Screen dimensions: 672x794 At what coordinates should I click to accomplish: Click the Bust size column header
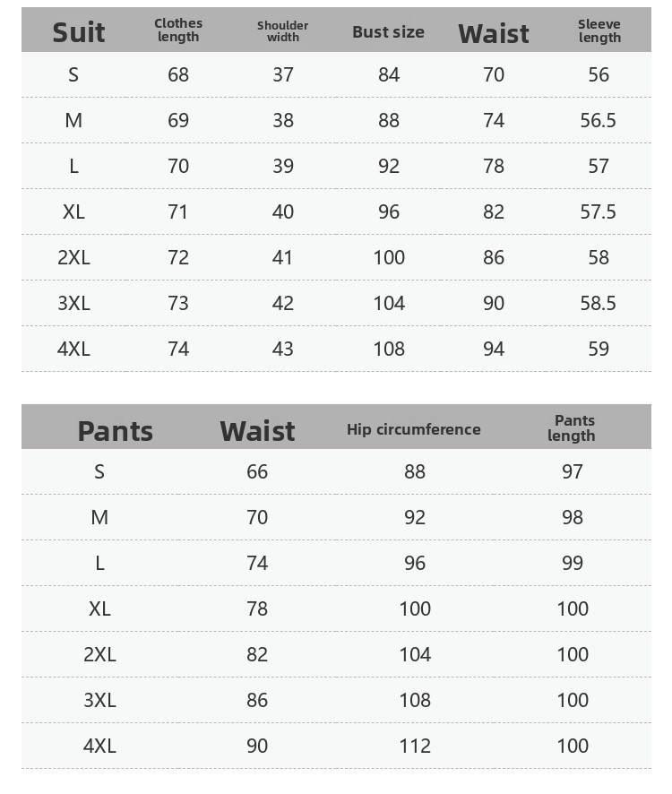(388, 32)
